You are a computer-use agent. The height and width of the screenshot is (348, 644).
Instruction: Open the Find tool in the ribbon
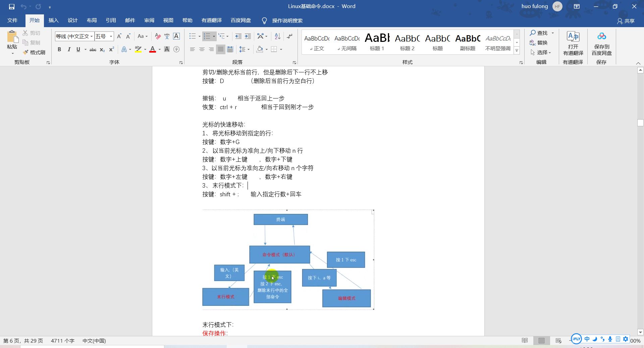point(539,33)
